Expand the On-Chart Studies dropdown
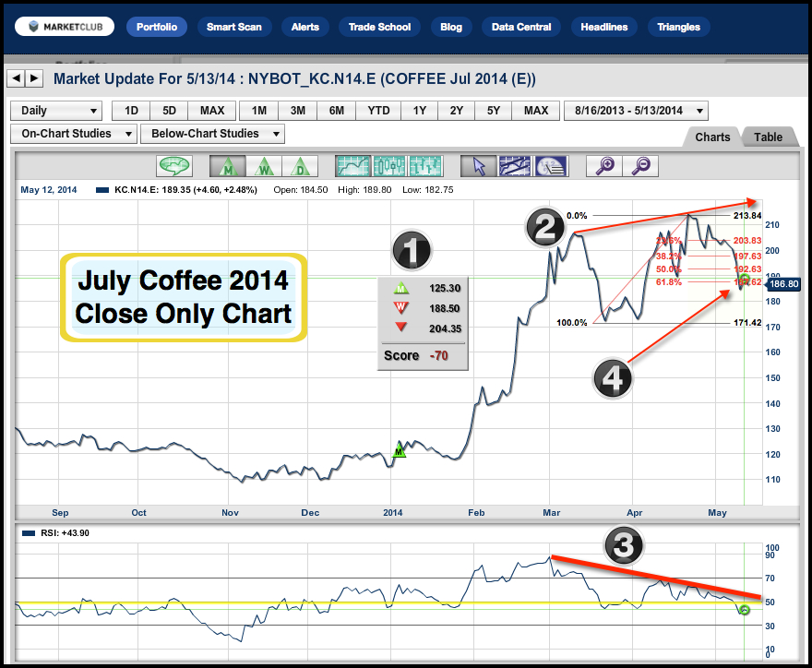812x668 pixels. (x=72, y=134)
